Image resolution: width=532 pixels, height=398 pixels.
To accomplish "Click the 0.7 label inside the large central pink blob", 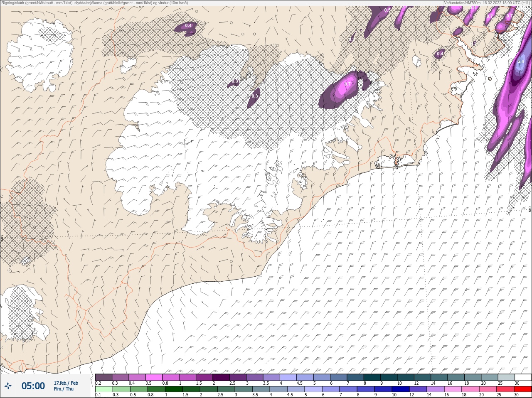I will [348, 84].
